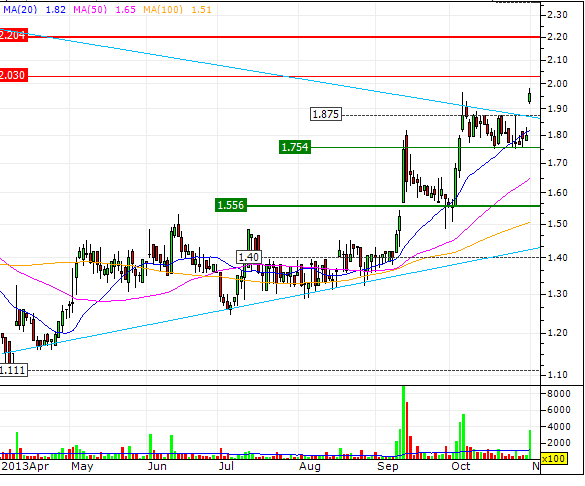Screen dimensions: 585x486
Task: Click the 2.30 price axis label
Action: point(557,15)
